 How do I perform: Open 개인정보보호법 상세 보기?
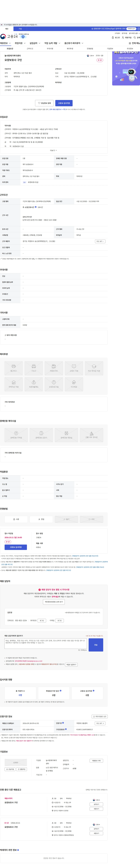(x=54, y=602)
